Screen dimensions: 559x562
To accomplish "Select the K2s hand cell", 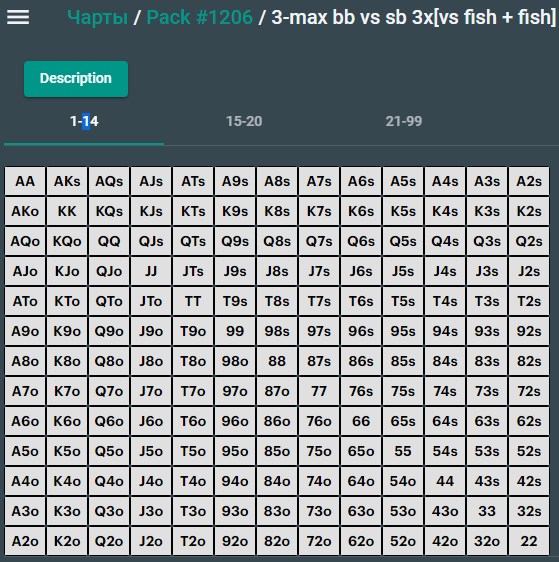I will click(x=529, y=211).
